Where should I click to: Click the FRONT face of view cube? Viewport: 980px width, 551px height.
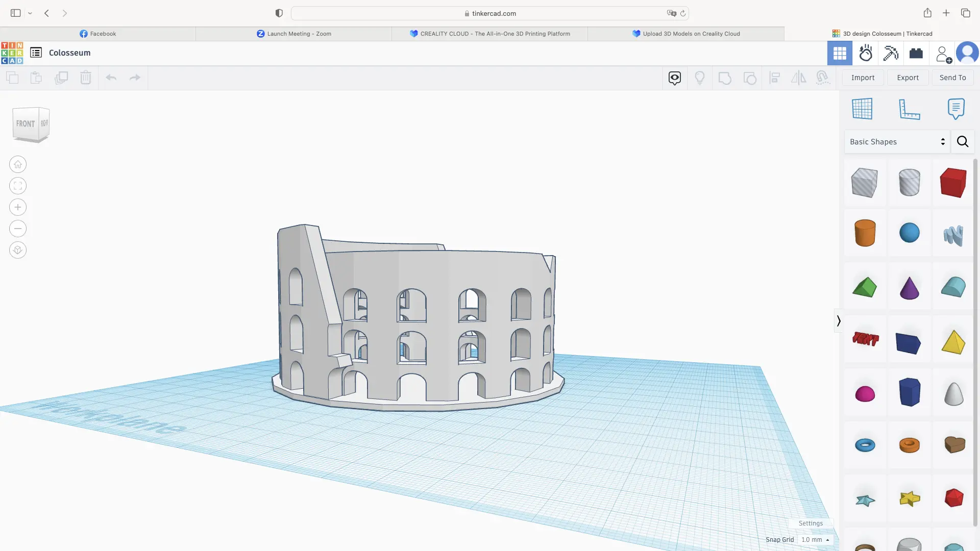[x=25, y=124]
